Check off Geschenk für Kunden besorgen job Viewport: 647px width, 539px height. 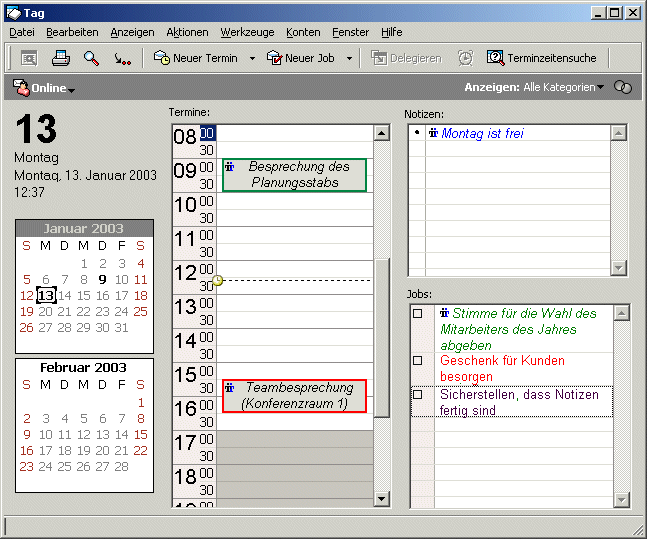418,361
